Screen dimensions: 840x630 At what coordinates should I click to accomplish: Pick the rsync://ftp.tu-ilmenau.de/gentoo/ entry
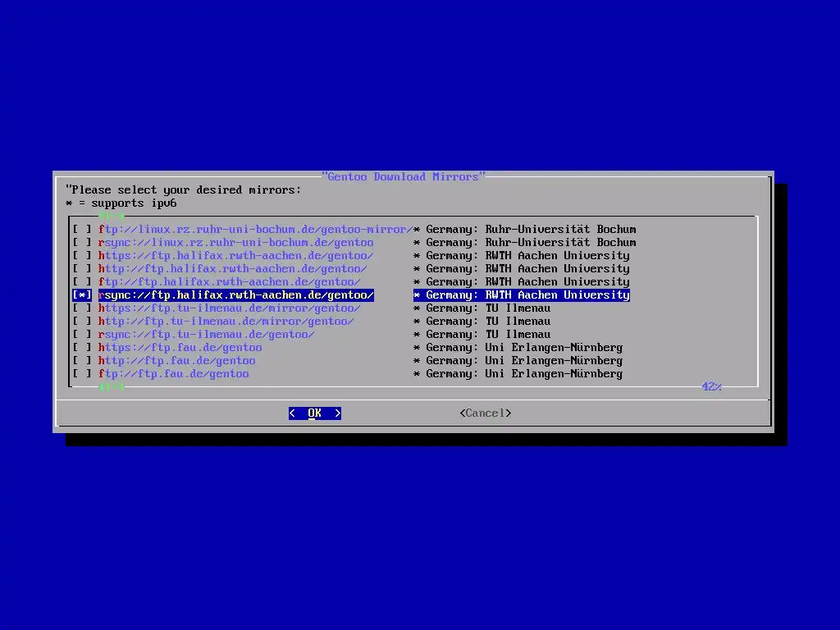point(206,335)
